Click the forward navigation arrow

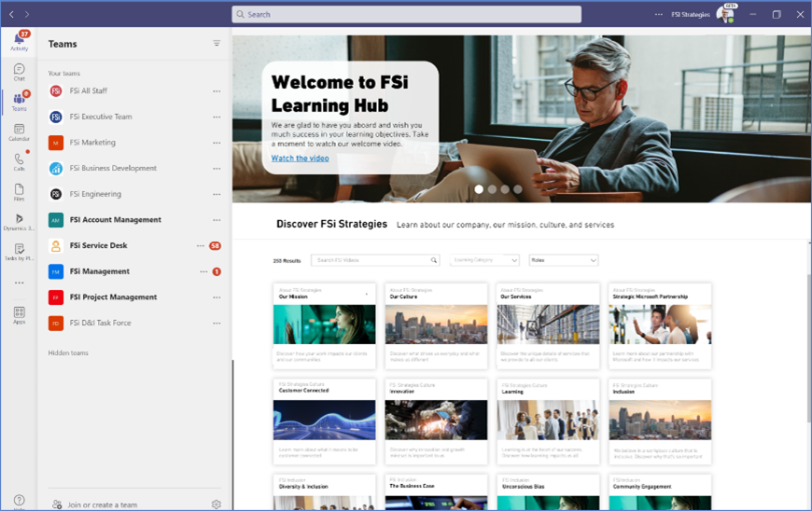27,15
